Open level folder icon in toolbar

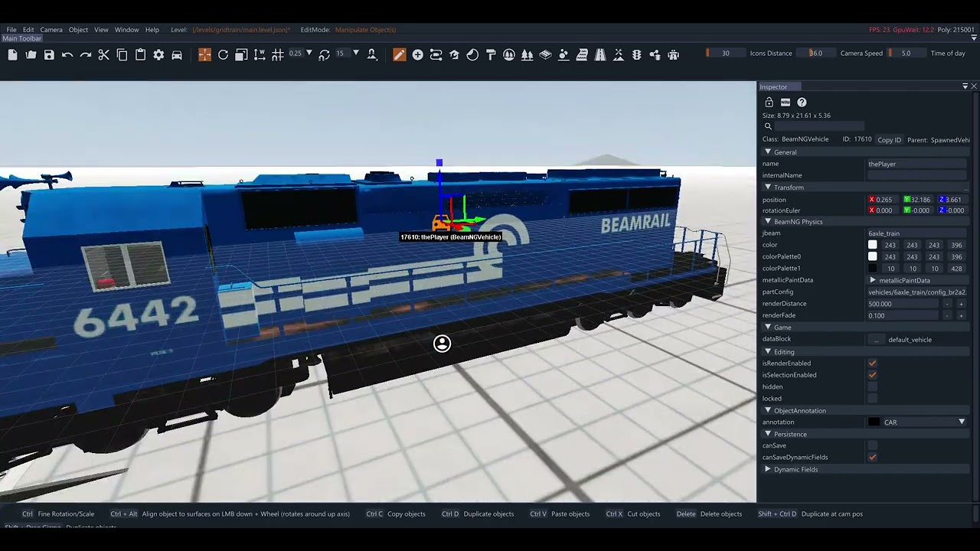point(31,54)
